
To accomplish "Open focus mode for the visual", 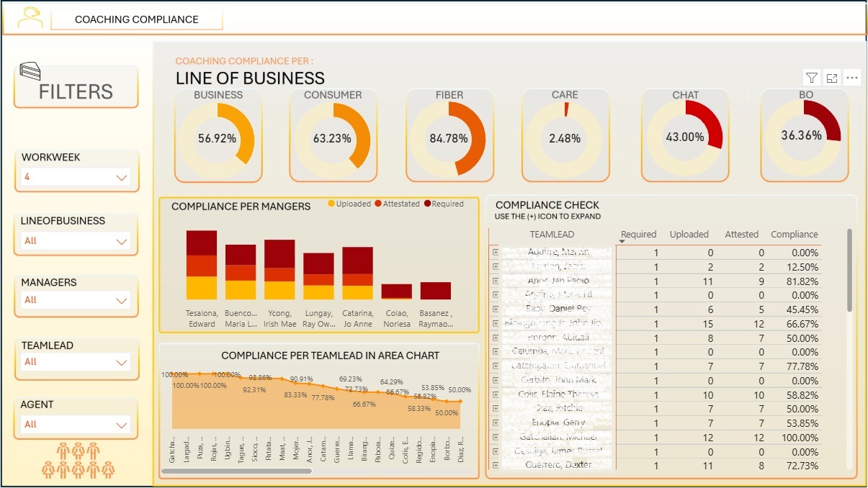I will (x=832, y=78).
